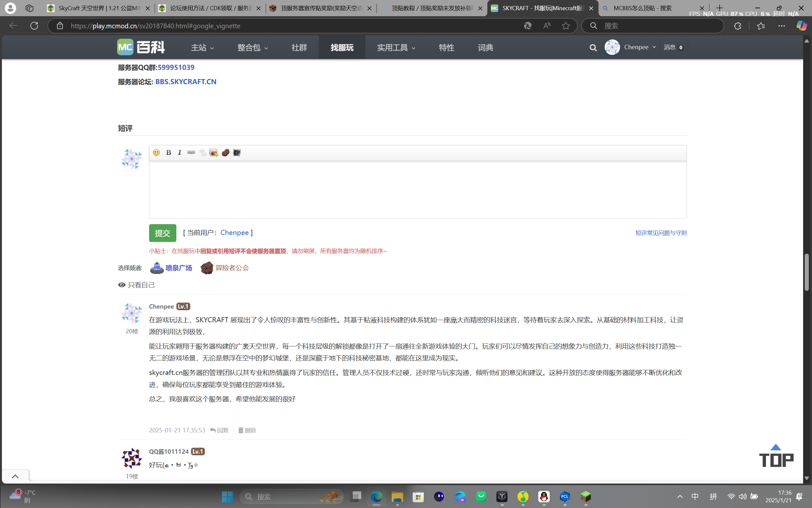812x508 pixels.
Task: Open the 找服玩 menu item
Action: 342,48
